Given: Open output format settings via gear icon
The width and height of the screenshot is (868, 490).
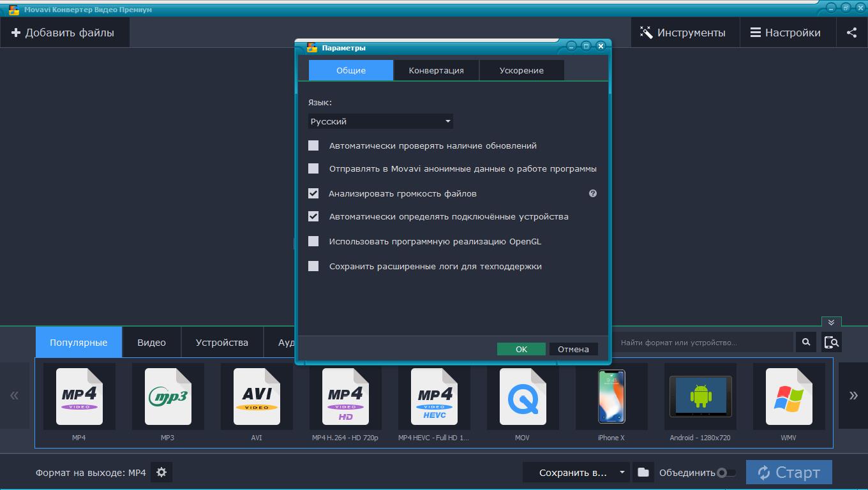Looking at the screenshot, I should 161,472.
